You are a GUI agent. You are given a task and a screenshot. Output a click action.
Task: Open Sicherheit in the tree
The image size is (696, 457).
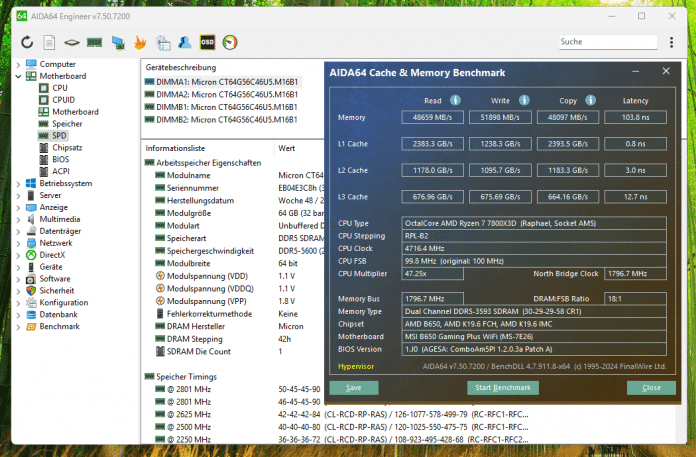tap(56, 291)
